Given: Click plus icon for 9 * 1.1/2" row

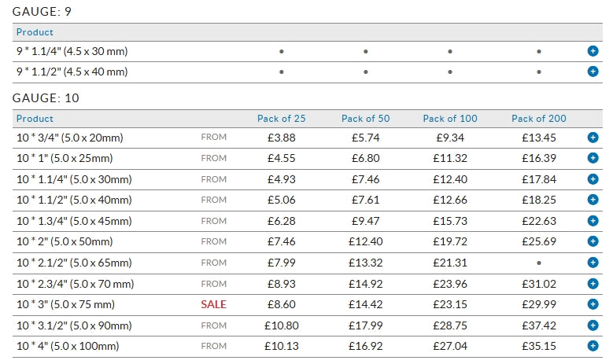Looking at the screenshot, I should 593,72.
